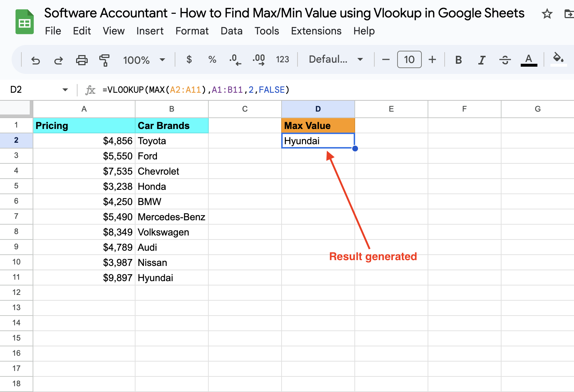This screenshot has width=574, height=392.
Task: Increase font size with plus
Action: click(432, 59)
